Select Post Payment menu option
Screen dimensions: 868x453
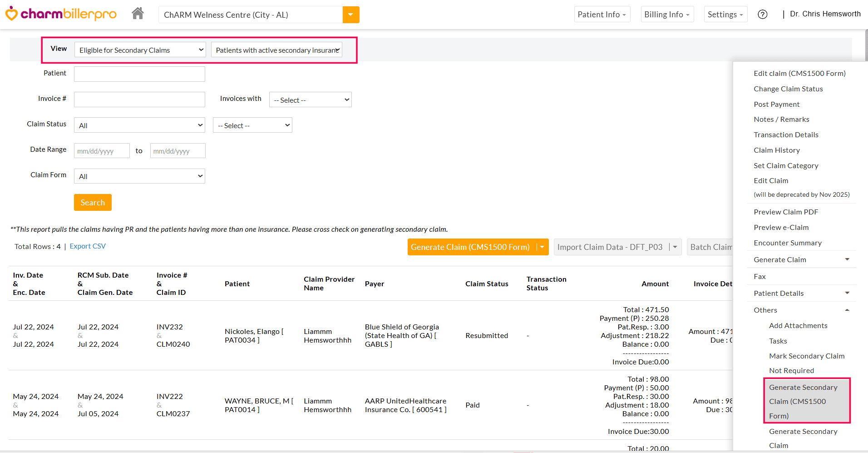click(x=777, y=105)
